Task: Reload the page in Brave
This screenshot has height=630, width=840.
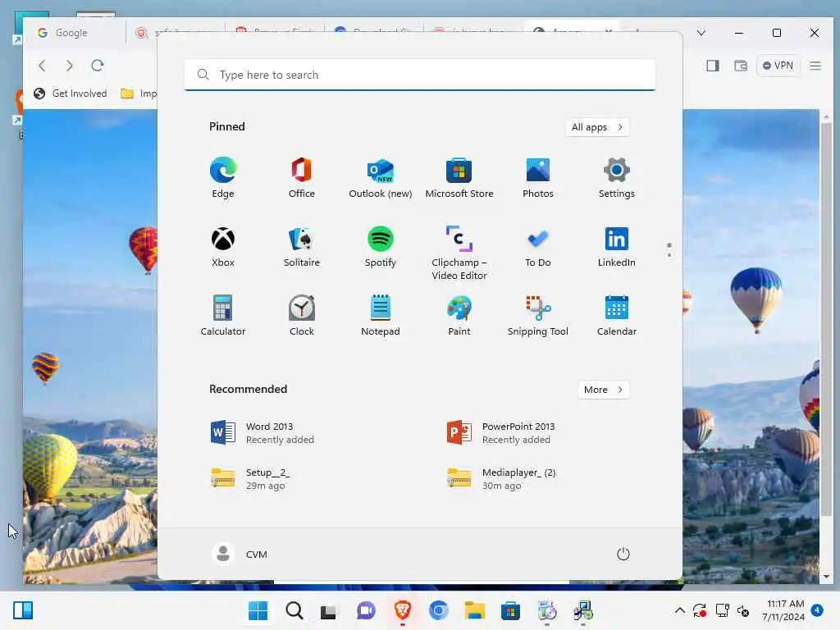Action: coord(98,66)
